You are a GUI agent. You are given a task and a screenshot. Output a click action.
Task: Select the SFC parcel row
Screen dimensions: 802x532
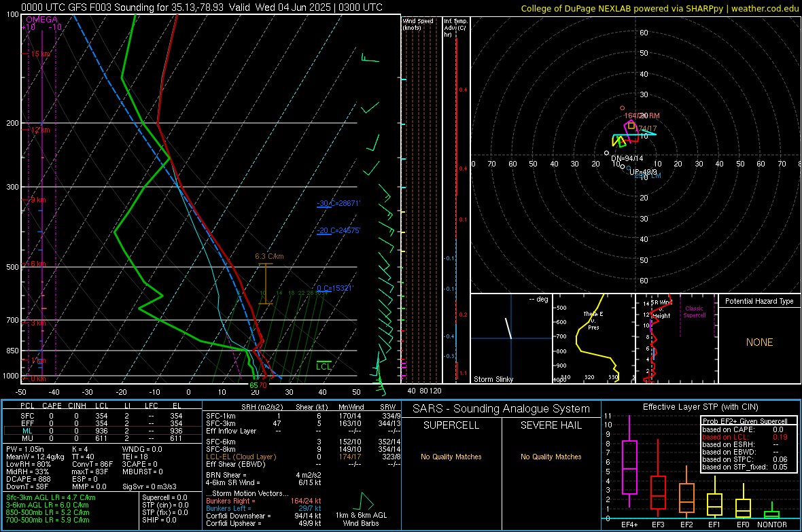click(x=103, y=416)
